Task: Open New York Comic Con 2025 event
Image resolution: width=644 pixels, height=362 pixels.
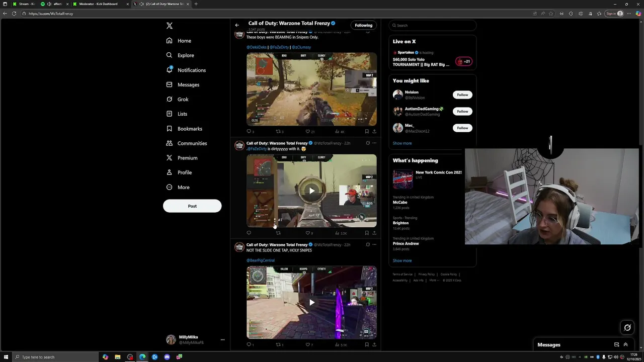Action: [428, 179]
